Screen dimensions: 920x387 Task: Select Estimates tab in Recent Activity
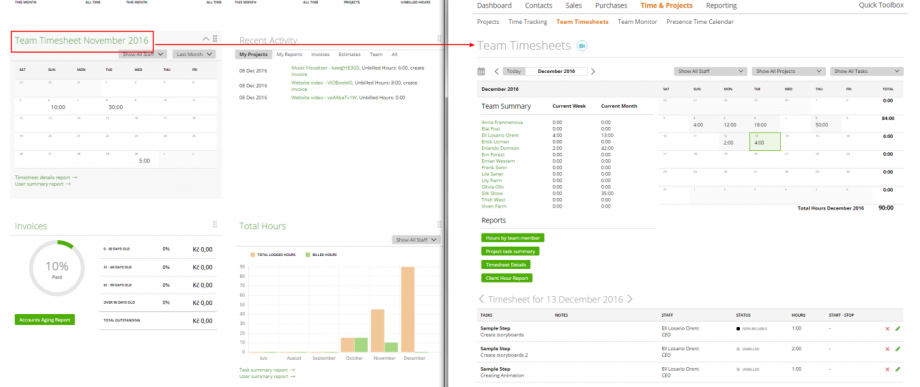click(350, 54)
